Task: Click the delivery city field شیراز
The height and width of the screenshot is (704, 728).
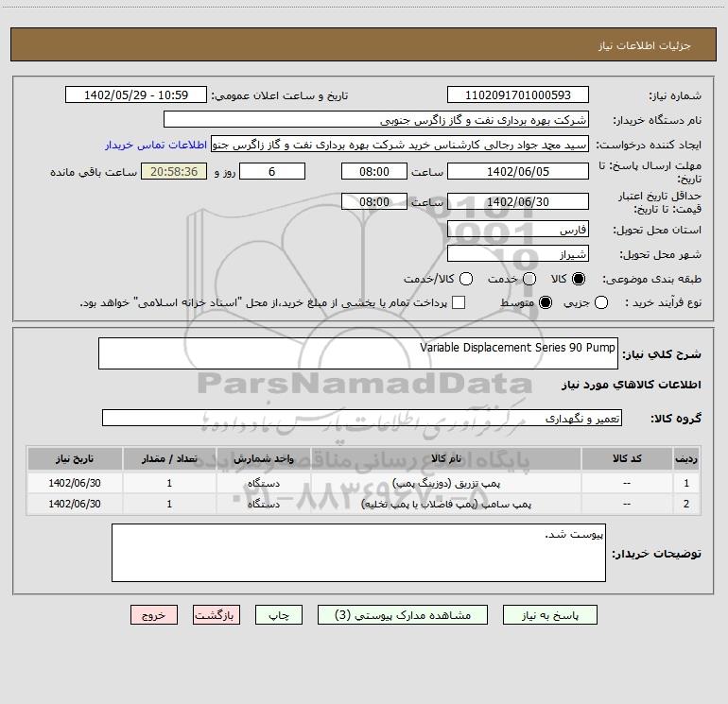Action: (518, 254)
